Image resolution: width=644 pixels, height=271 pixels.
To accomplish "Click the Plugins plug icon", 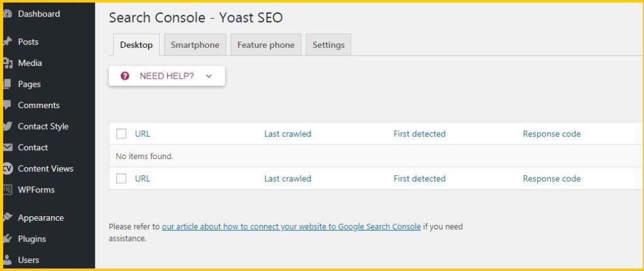I will [x=8, y=239].
